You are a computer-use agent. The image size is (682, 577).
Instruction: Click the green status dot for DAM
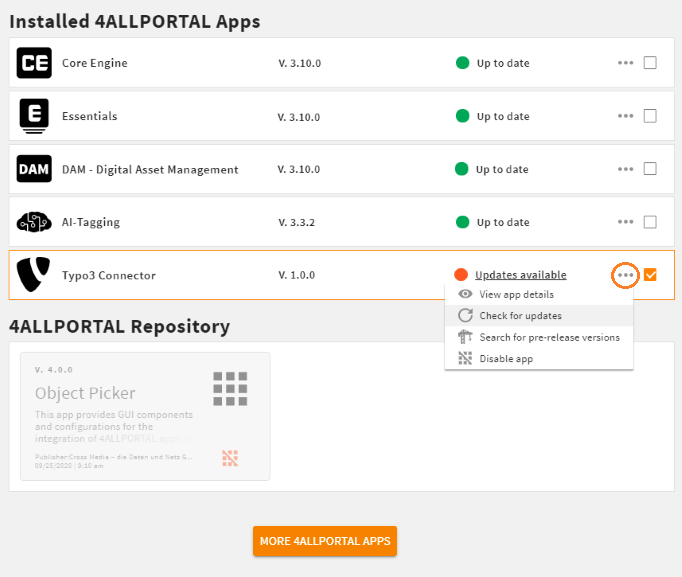(461, 169)
